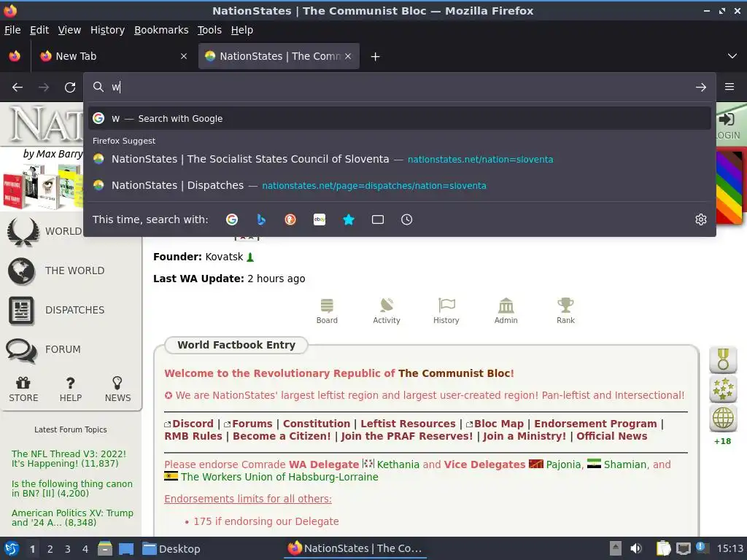Switch to workspace 2 on the taskbar

50,549
